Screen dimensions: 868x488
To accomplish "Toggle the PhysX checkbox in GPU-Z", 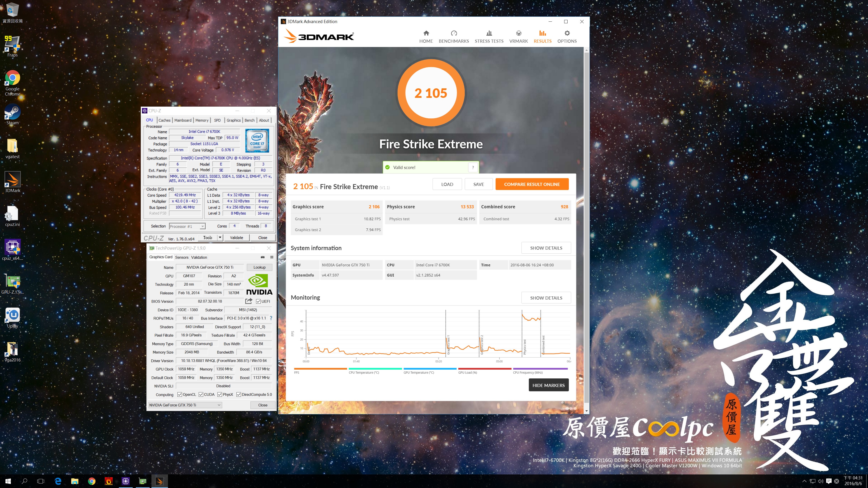I will pyautogui.click(x=220, y=394).
